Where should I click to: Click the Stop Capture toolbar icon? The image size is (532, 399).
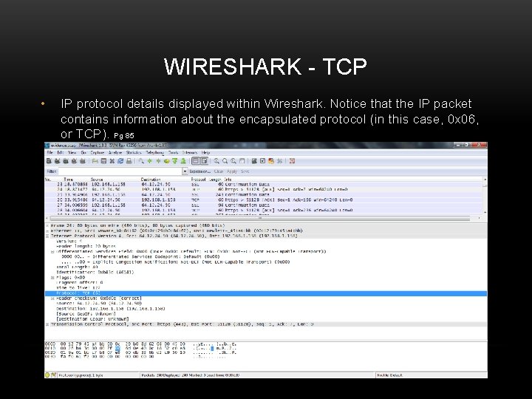pos(74,161)
